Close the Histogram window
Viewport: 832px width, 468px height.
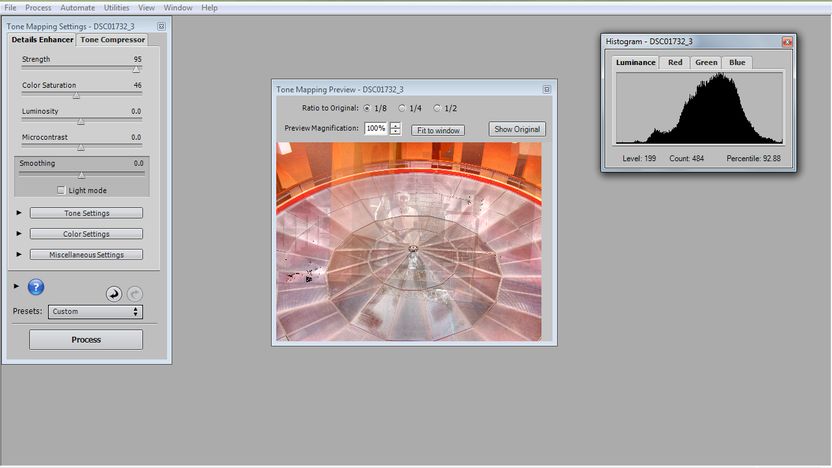pos(787,41)
